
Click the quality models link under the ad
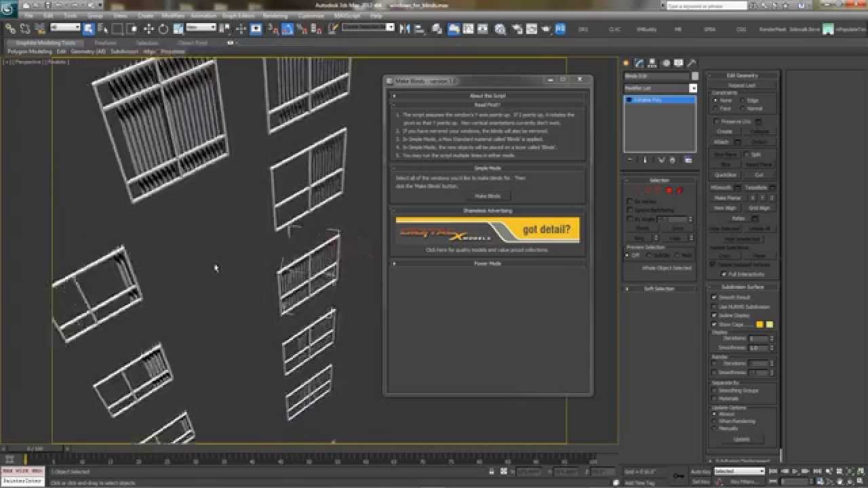[488, 250]
